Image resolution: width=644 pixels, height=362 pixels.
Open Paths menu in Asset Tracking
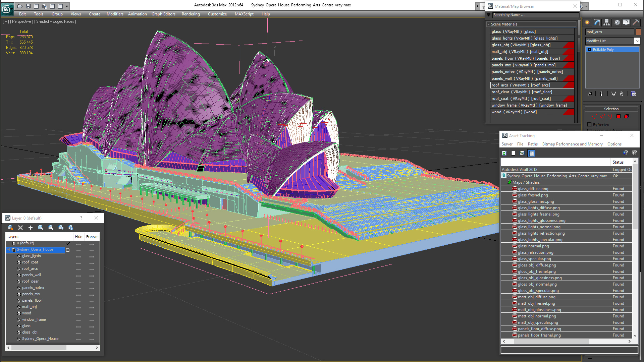[x=532, y=144]
